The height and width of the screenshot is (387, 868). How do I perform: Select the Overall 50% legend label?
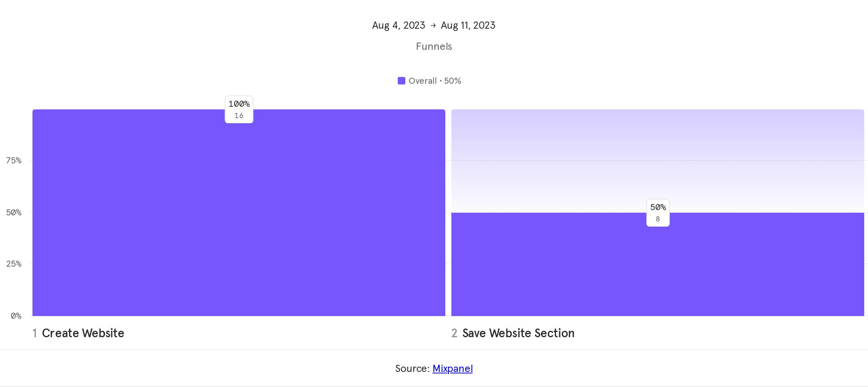pyautogui.click(x=435, y=81)
